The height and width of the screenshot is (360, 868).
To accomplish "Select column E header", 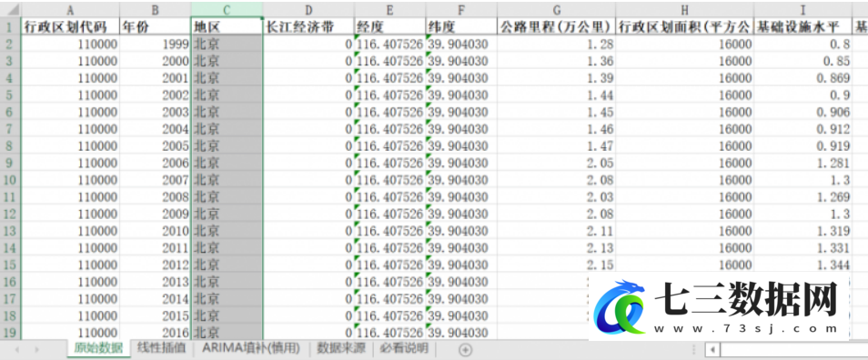I will [x=389, y=9].
